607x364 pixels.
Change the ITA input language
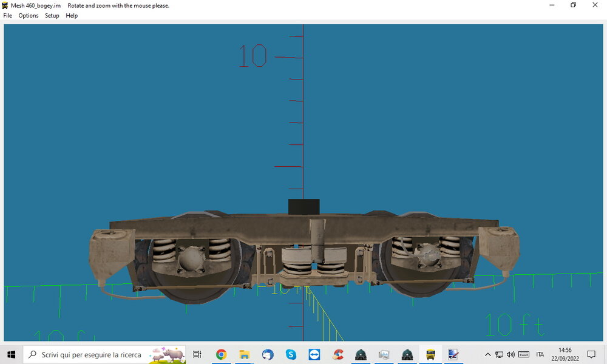[x=540, y=354]
